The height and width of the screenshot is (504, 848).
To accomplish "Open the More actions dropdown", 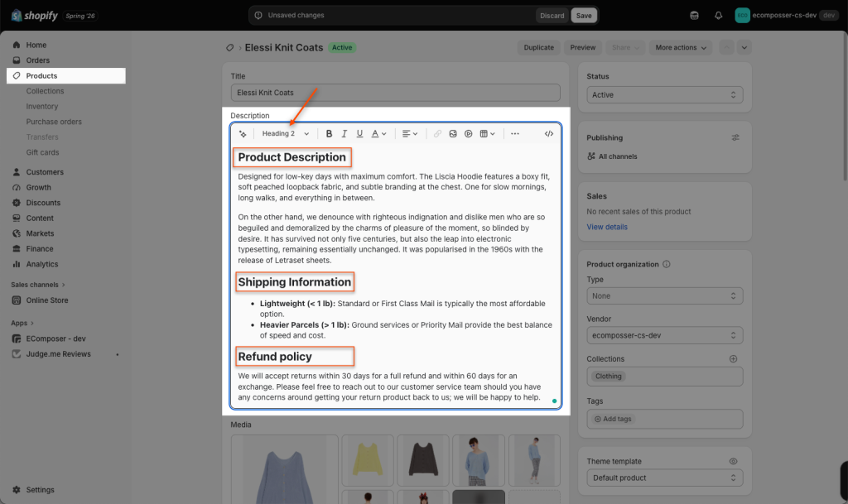I will pyautogui.click(x=681, y=47).
